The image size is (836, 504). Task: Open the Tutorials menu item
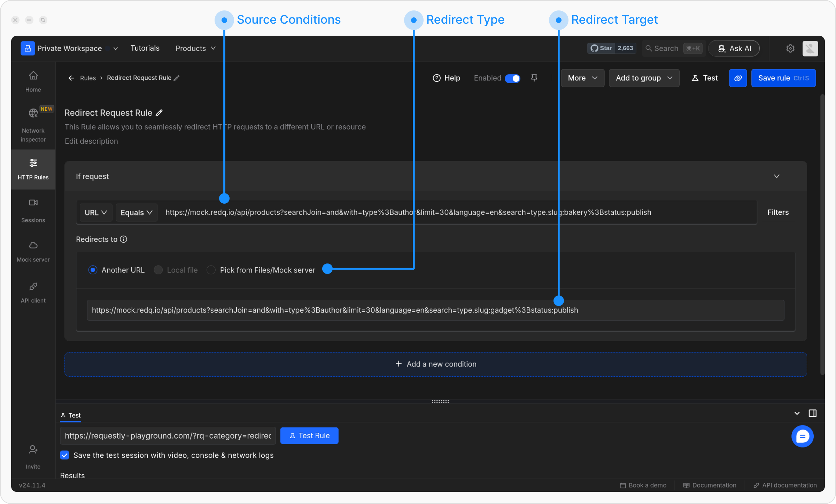[145, 48]
